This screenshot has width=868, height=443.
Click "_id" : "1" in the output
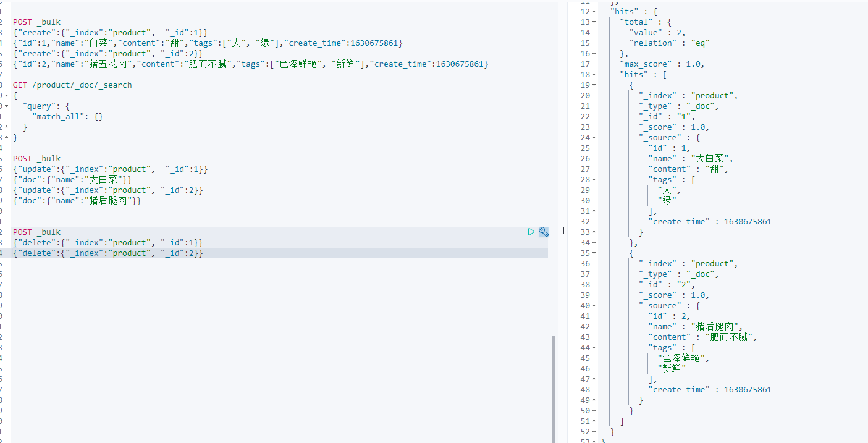pos(667,116)
